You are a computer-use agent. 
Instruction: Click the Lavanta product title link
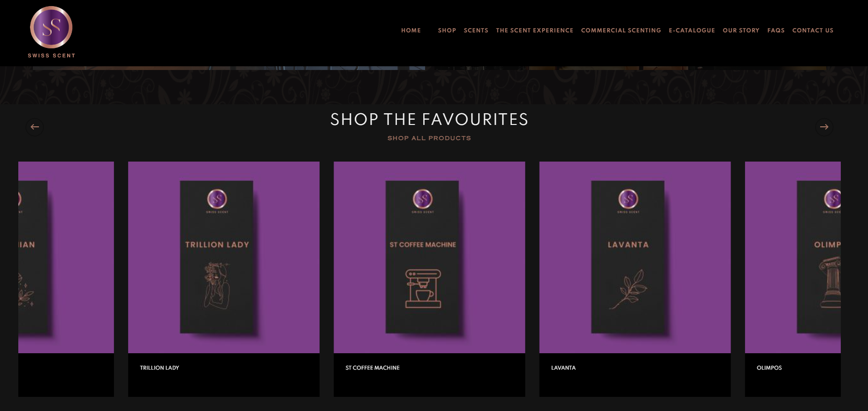tap(563, 368)
